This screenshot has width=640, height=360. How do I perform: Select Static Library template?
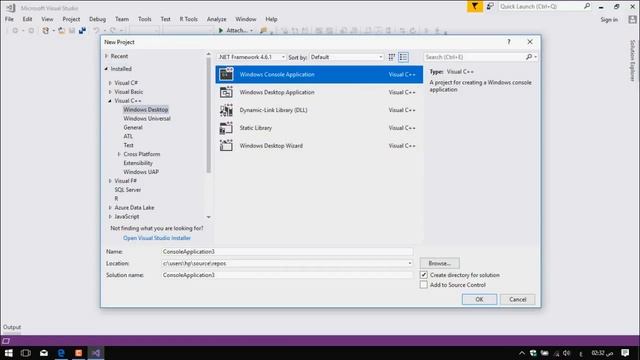(319, 128)
